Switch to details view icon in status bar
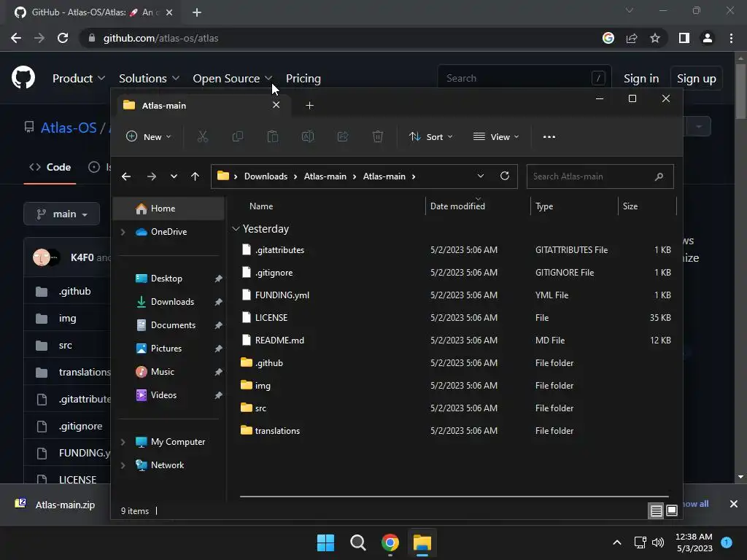 [x=656, y=511]
